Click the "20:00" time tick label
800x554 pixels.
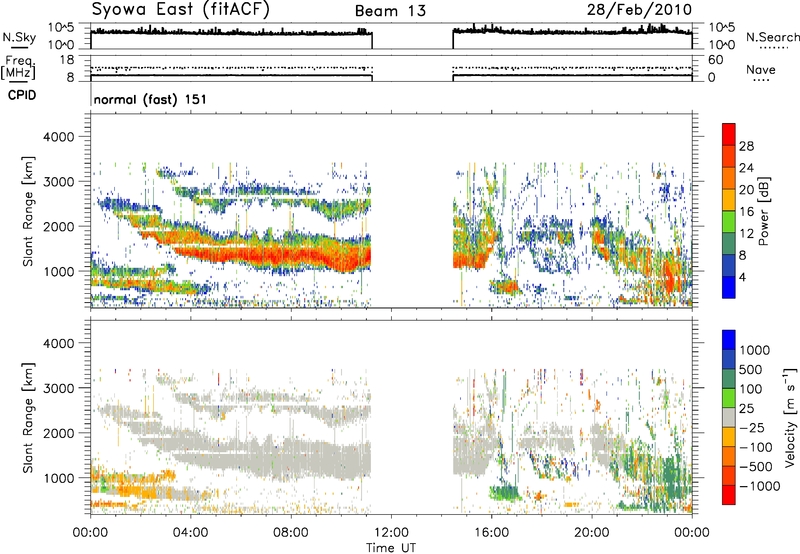point(592,533)
